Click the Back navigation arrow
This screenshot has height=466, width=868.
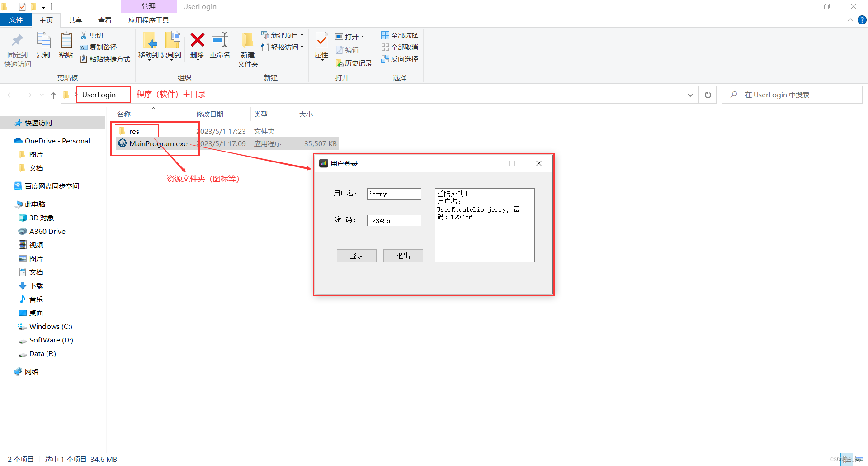click(x=11, y=95)
